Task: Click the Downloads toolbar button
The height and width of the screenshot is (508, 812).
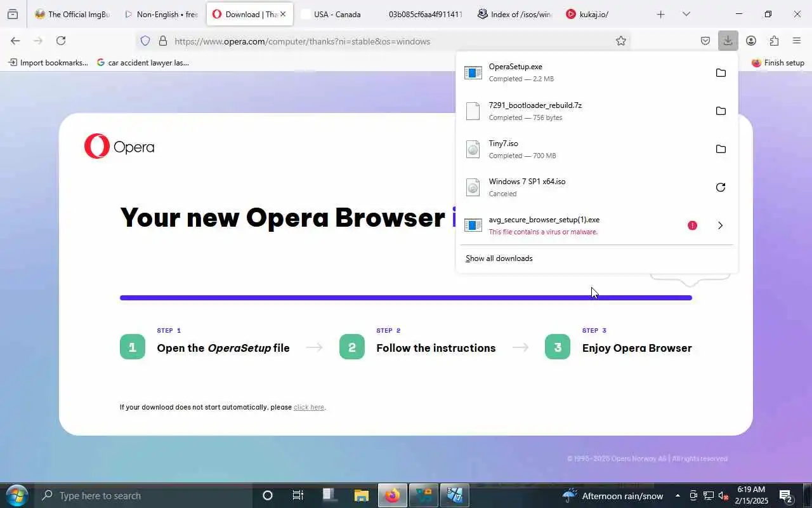Action: click(728, 41)
